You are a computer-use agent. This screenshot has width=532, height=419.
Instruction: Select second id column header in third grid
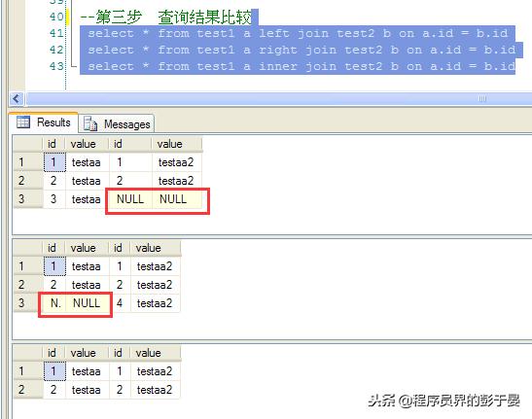coord(120,353)
